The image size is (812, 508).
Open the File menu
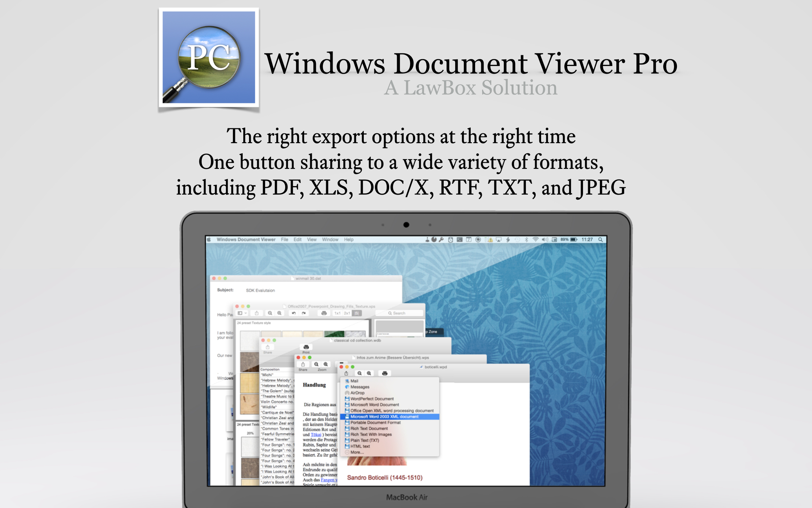click(x=285, y=240)
